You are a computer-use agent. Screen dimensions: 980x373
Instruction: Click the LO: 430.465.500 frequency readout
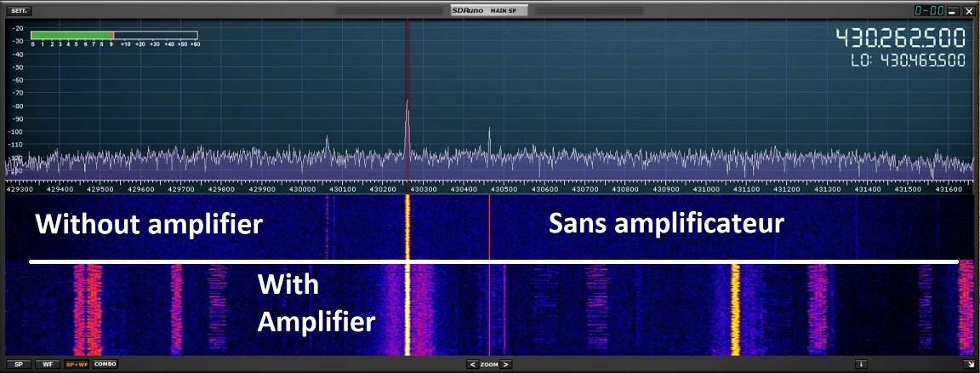click(x=908, y=60)
